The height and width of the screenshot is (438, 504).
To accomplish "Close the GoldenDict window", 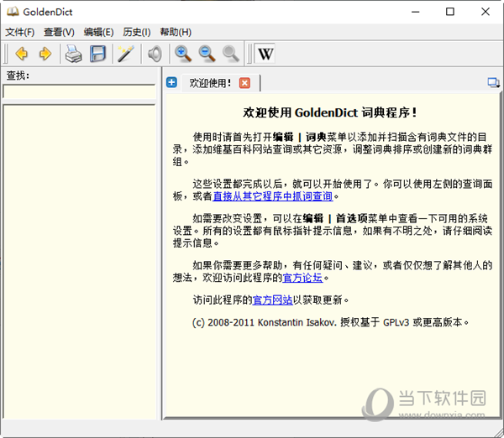I will tap(486, 12).
